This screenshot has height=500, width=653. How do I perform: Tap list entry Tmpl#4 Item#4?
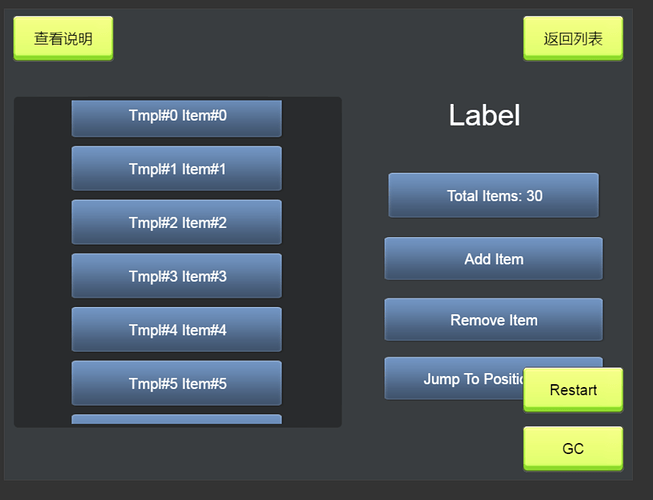click(176, 330)
